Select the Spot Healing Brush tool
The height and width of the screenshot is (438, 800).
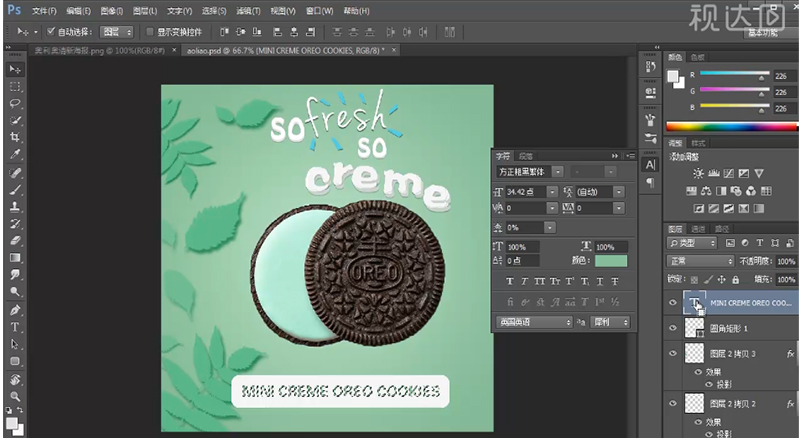15,173
